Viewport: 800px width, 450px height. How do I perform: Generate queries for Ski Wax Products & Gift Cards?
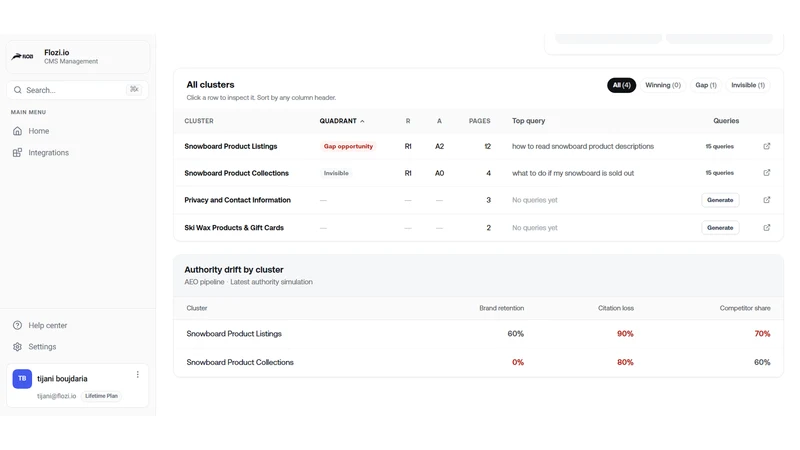click(x=720, y=228)
